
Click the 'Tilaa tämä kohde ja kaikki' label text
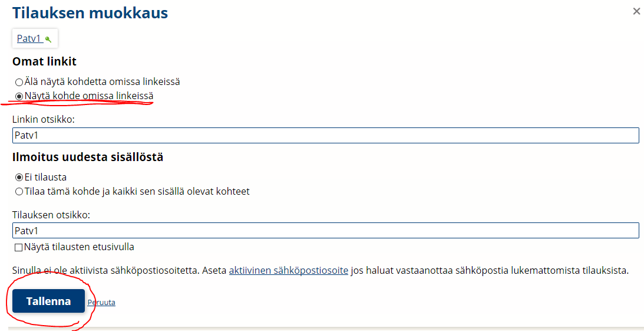point(137,191)
